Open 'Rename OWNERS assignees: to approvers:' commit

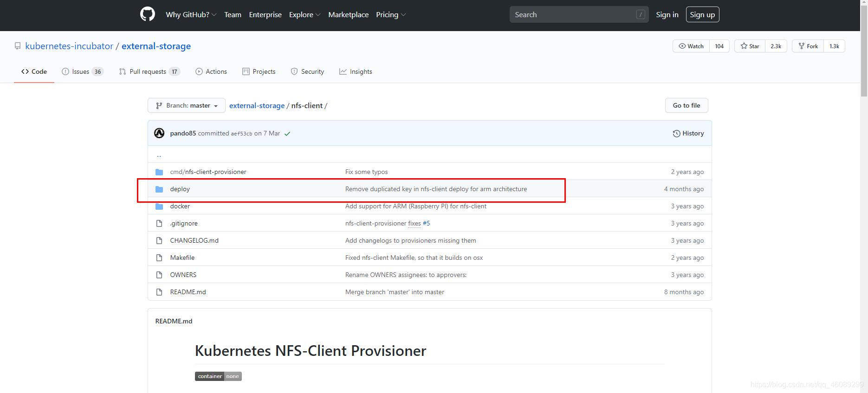406,275
